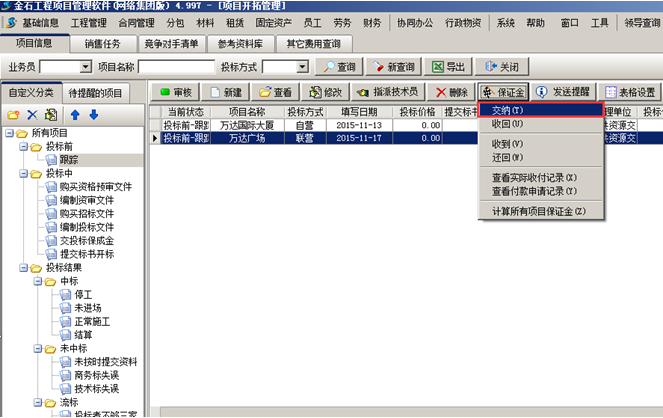Collapse the 投标中 tree folder
This screenshot has width=663, height=418.
(24, 173)
